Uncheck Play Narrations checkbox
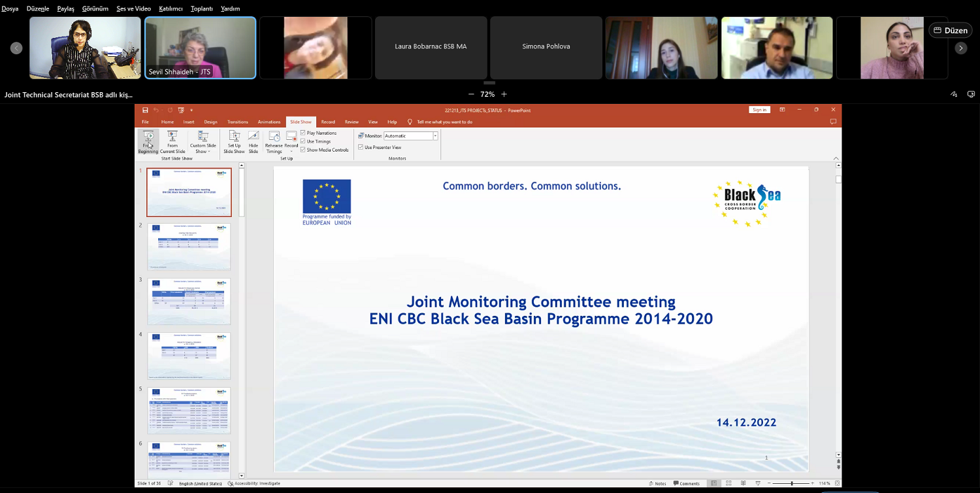The width and height of the screenshot is (980, 493). 303,133
